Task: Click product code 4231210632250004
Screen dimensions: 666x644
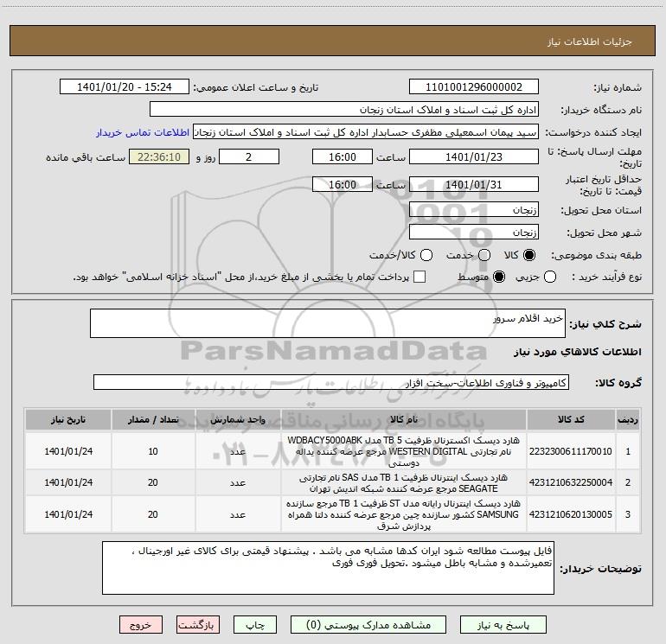Action: (x=571, y=482)
